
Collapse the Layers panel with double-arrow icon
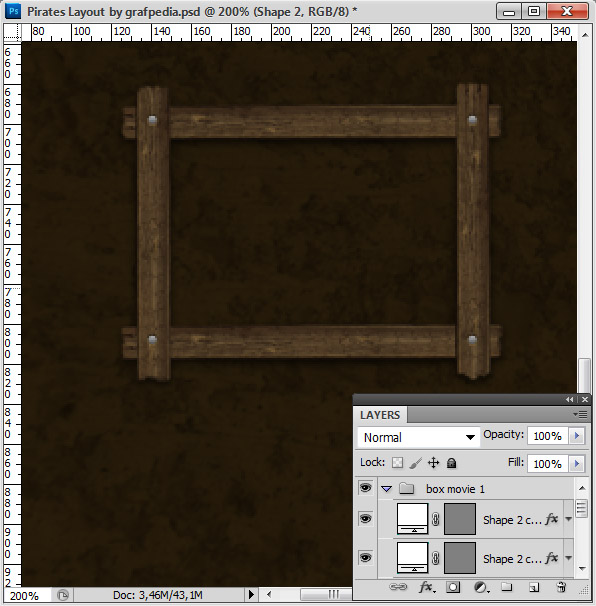tap(570, 400)
